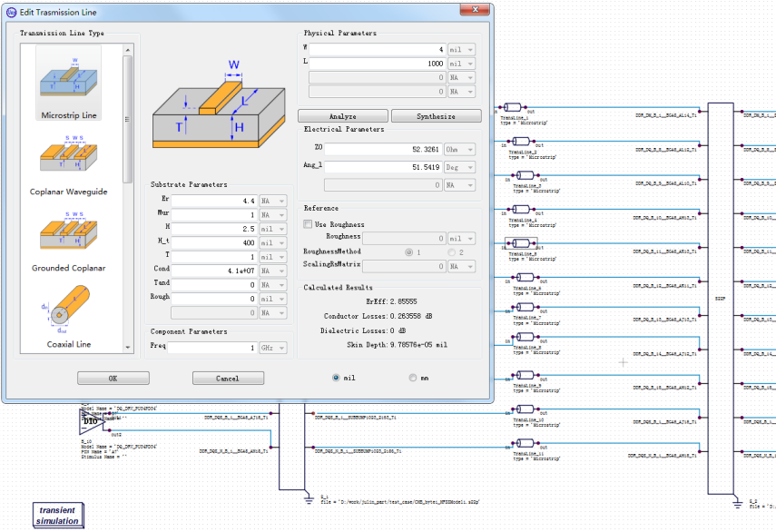Click the Freq input field

point(212,348)
